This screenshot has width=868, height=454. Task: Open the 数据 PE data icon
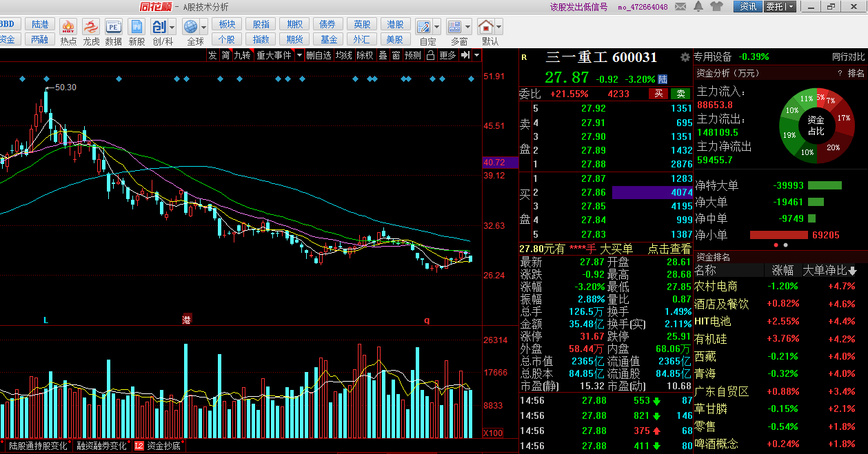click(113, 28)
